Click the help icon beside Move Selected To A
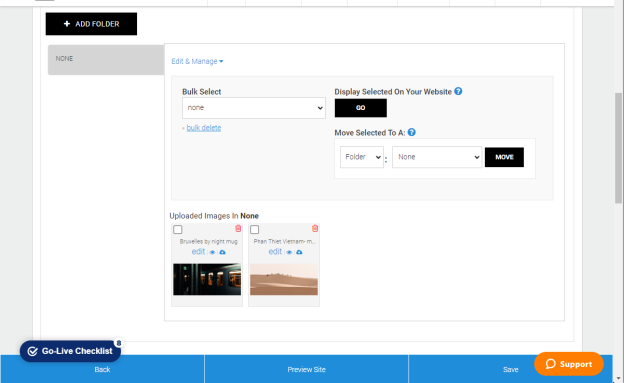 click(411, 132)
